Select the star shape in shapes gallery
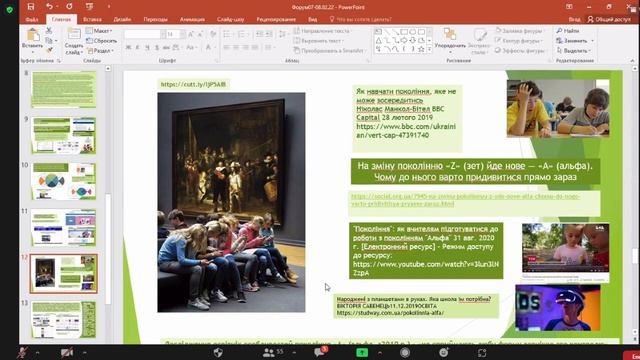This screenshot has width=640, height=360. pyautogui.click(x=421, y=49)
